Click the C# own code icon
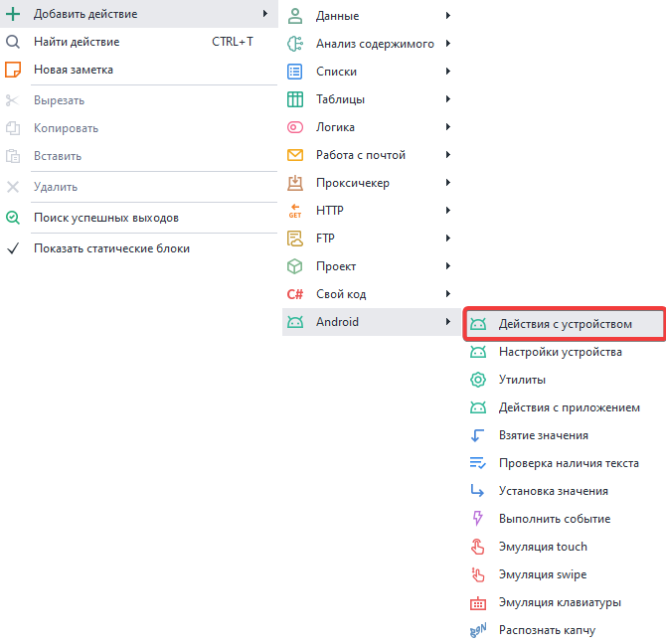 click(295, 294)
